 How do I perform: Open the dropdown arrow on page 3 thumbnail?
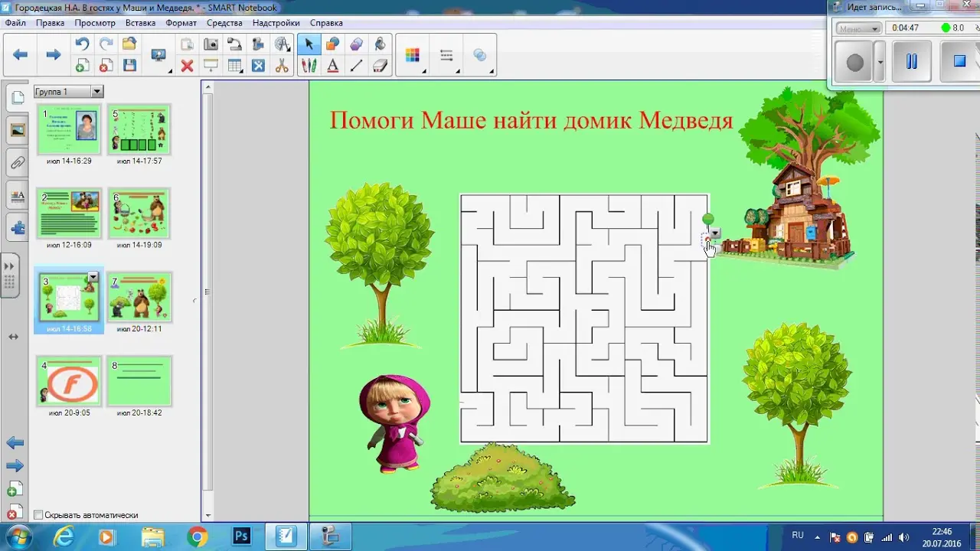pos(93,276)
